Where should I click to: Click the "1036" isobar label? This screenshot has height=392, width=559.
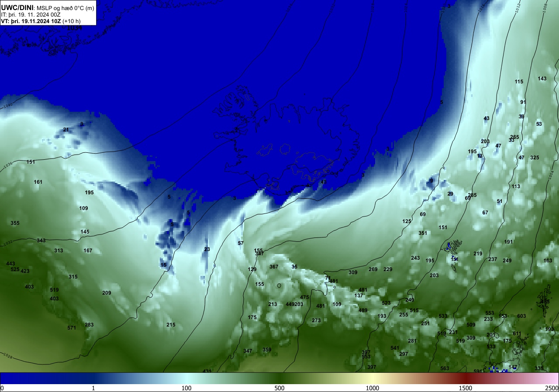7,165
